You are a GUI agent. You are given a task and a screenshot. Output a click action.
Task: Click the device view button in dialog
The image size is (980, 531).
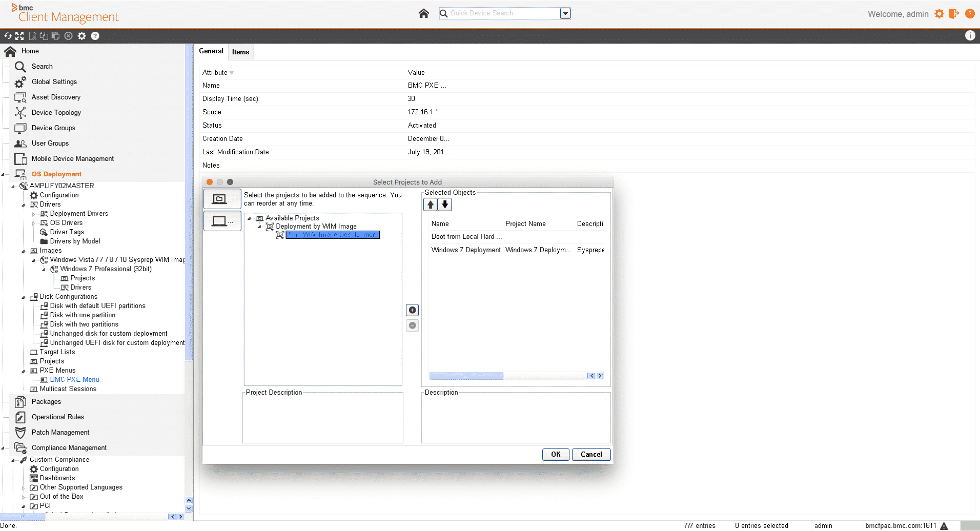pos(222,221)
